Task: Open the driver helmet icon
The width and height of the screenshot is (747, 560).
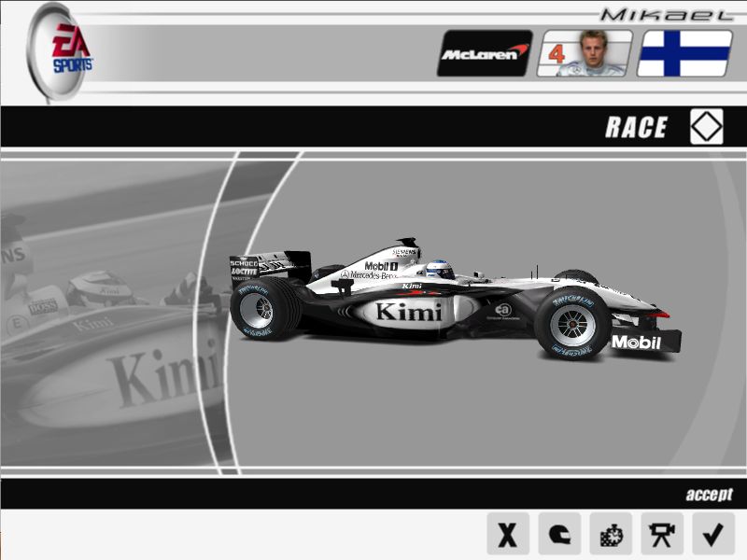Action: click(x=558, y=534)
